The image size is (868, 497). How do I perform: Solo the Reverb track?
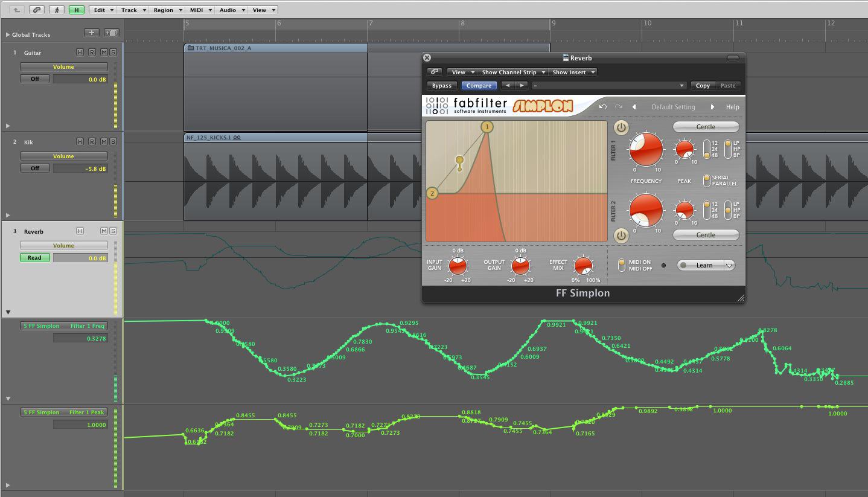tap(113, 231)
